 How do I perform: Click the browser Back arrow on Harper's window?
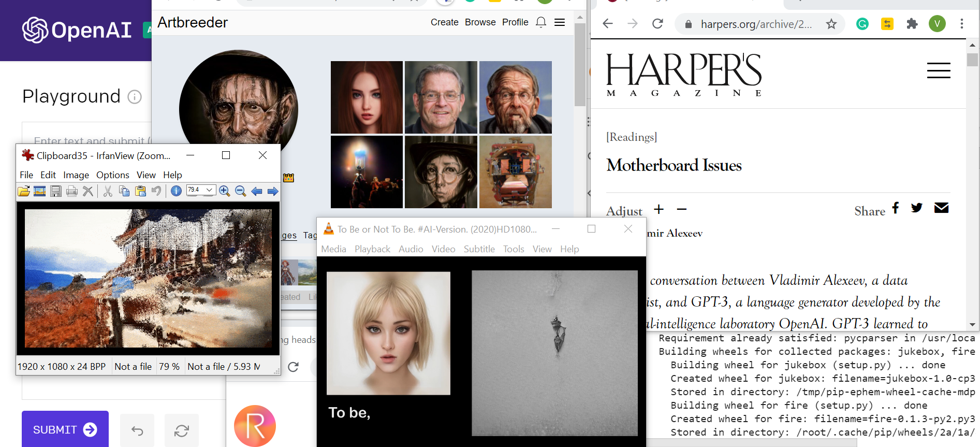tap(608, 24)
